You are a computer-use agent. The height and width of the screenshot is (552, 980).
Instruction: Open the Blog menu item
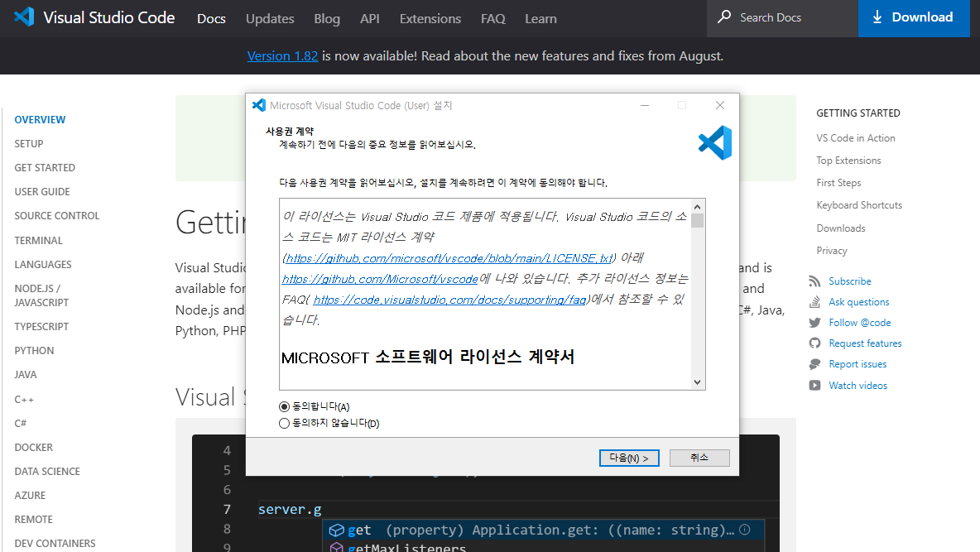click(327, 19)
